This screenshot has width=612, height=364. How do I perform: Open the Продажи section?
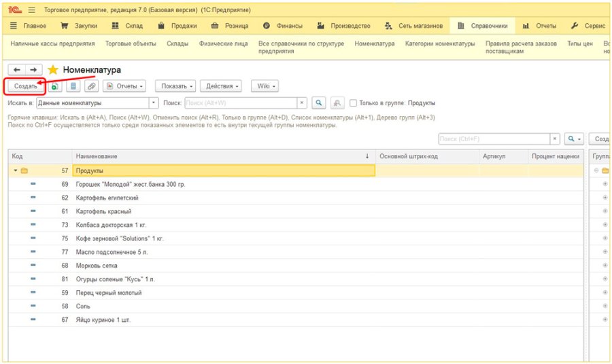tap(177, 26)
